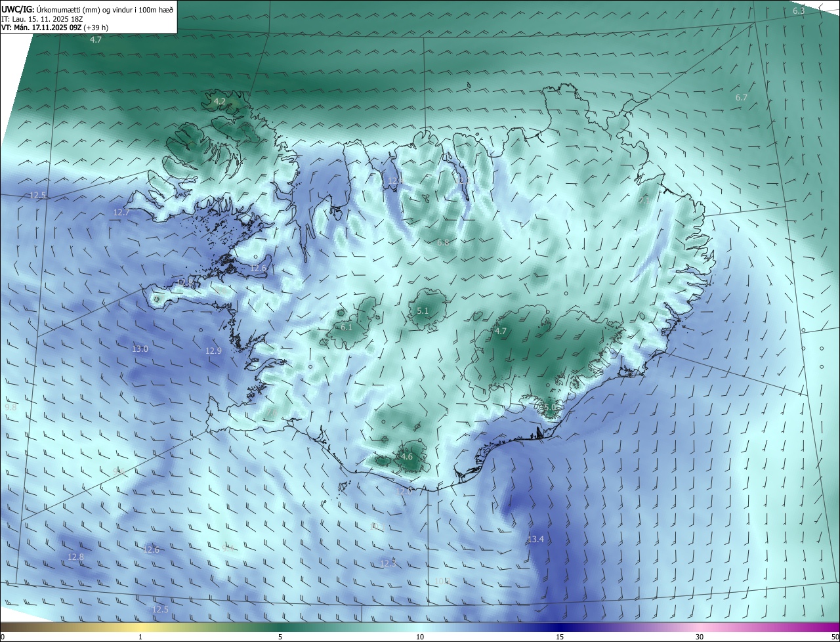Click the color scale tick label 1
Image resolution: width=840 pixels, height=642 pixels.
click(140, 637)
